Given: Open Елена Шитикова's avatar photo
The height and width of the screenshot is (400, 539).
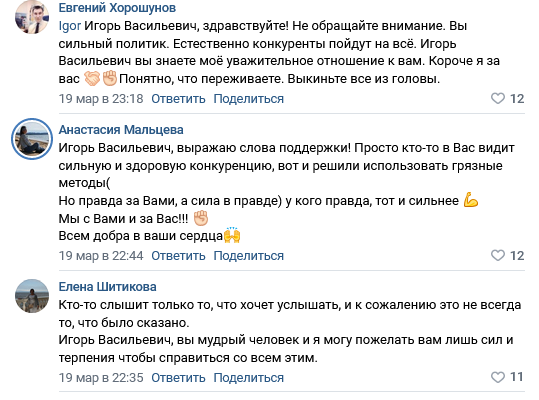Looking at the screenshot, I should (x=32, y=296).
